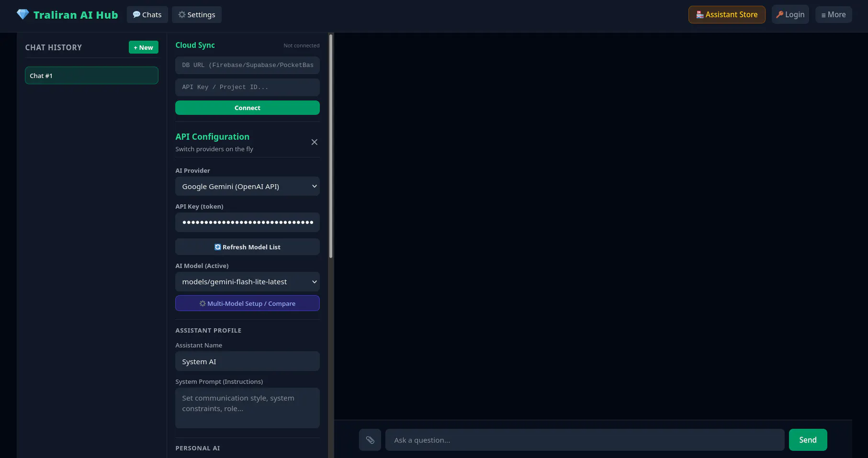The image size is (868, 458).
Task: Open Multi-Model Setup / Compare
Action: (248, 303)
